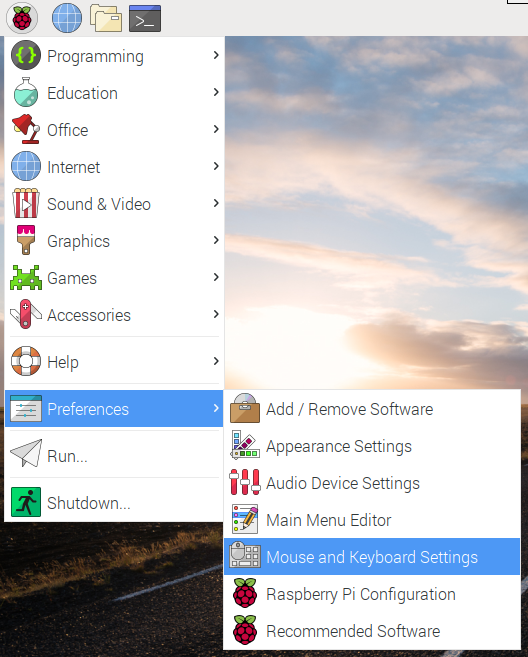Open the Raspberry Pi main menu button
528x657 pixels.
click(x=22, y=18)
